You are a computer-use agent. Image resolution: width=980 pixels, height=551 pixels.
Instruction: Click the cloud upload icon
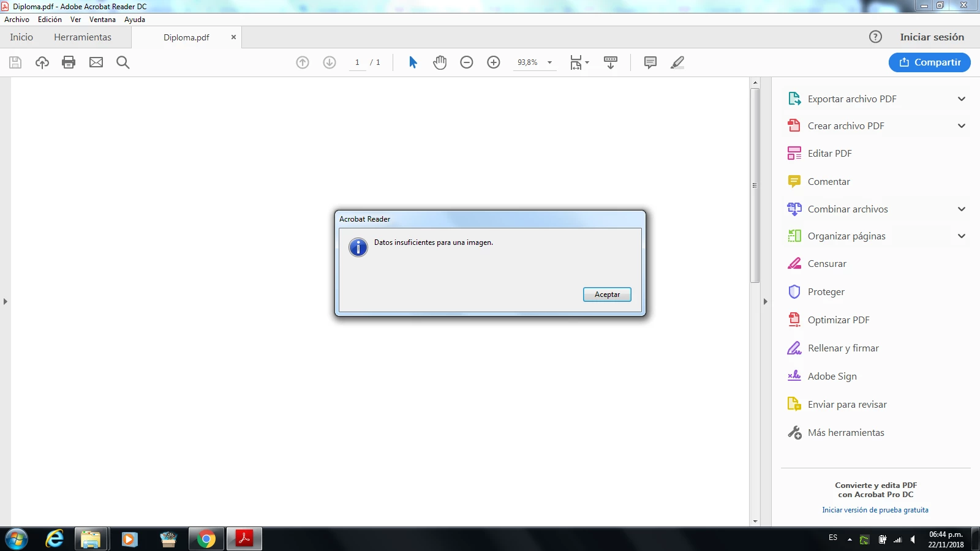click(42, 62)
